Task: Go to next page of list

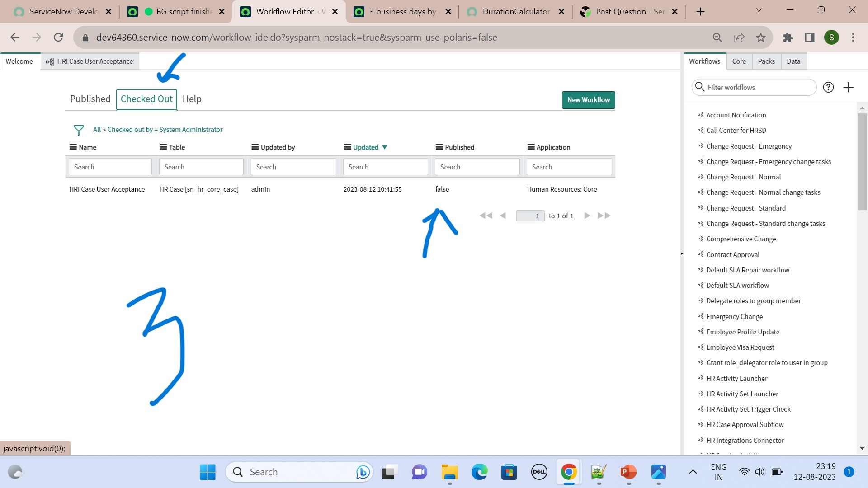Action: pyautogui.click(x=587, y=216)
